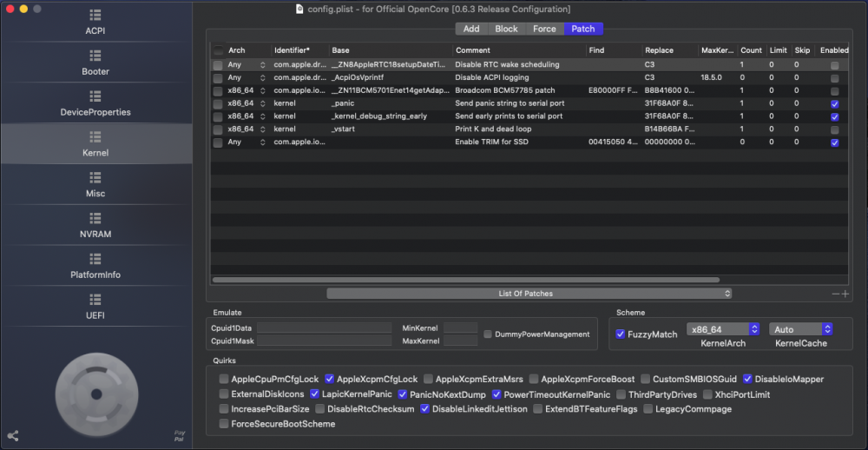Click the 18.5.0 MaxKernel cell
868x450 pixels.
tap(711, 77)
